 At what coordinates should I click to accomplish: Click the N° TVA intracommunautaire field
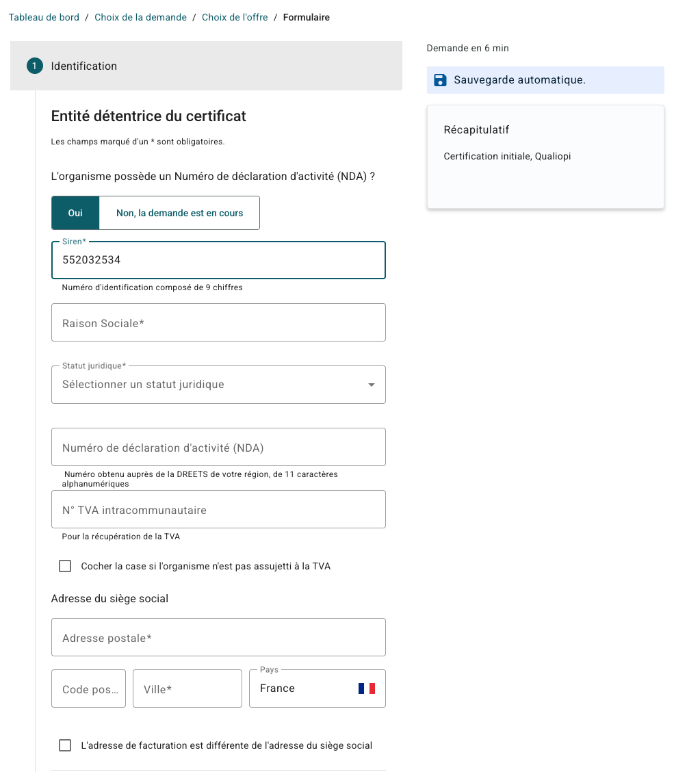point(218,510)
